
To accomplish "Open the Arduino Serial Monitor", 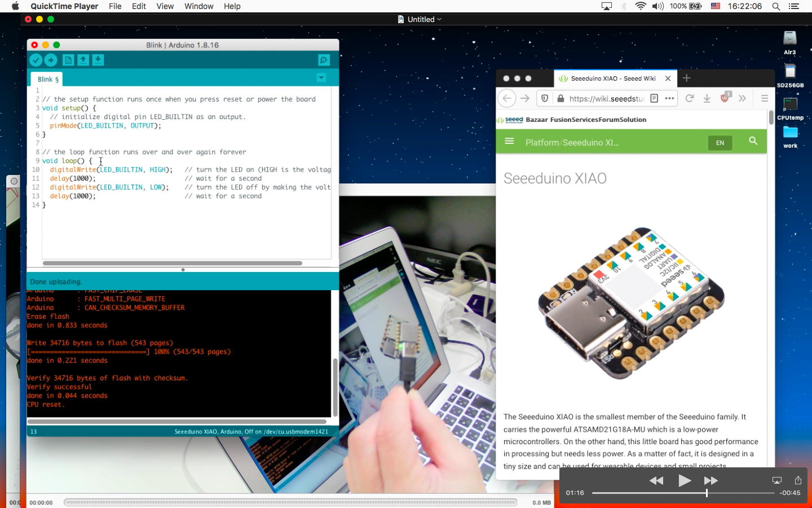I will [324, 60].
